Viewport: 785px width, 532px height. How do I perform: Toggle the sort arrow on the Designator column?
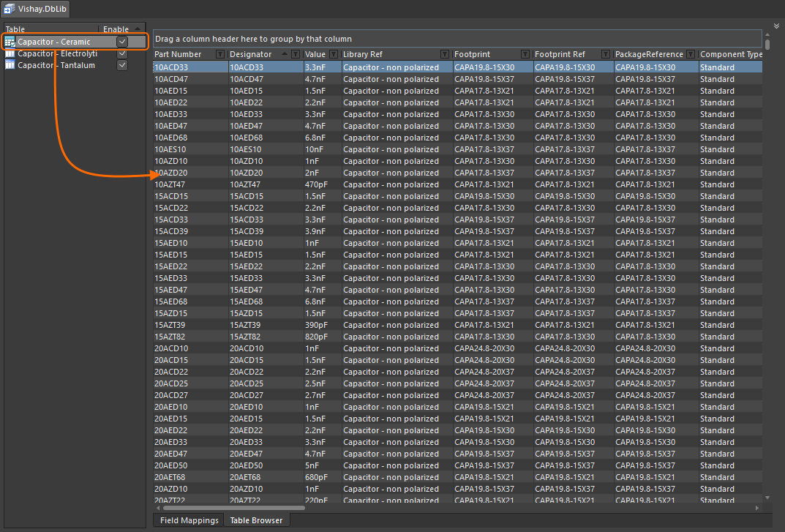(x=285, y=53)
